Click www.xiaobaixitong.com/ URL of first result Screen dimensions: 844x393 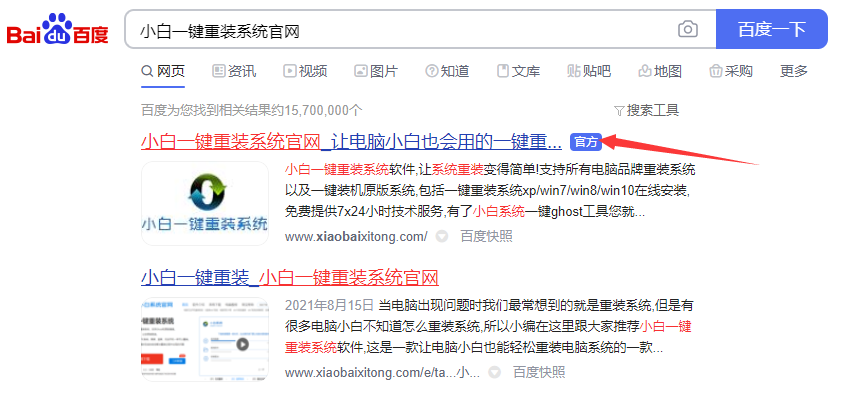click(356, 236)
